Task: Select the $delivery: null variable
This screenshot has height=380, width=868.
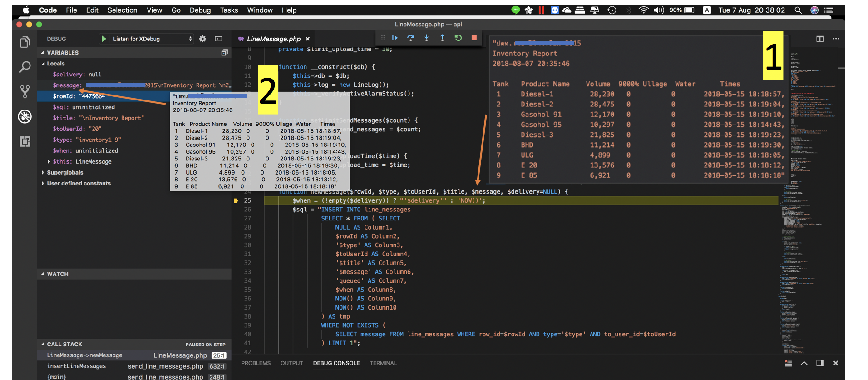Action: [134, 75]
